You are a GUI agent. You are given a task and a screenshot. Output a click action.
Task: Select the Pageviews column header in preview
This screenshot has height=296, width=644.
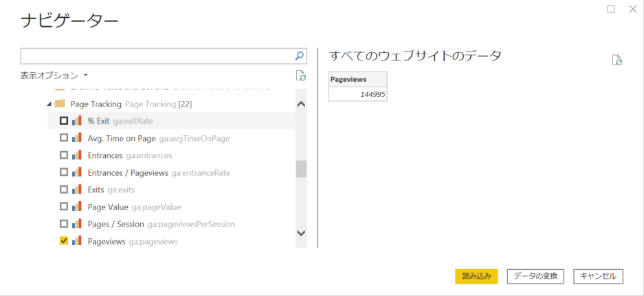point(357,79)
